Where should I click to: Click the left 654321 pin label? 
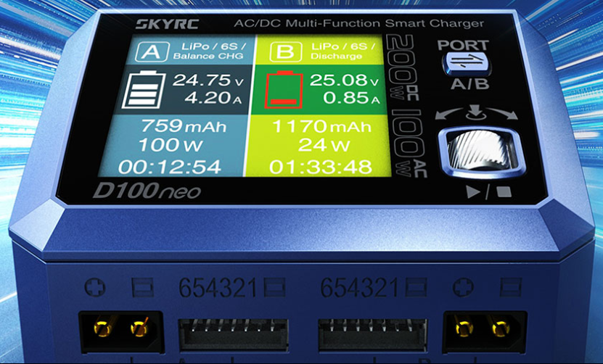(218, 288)
